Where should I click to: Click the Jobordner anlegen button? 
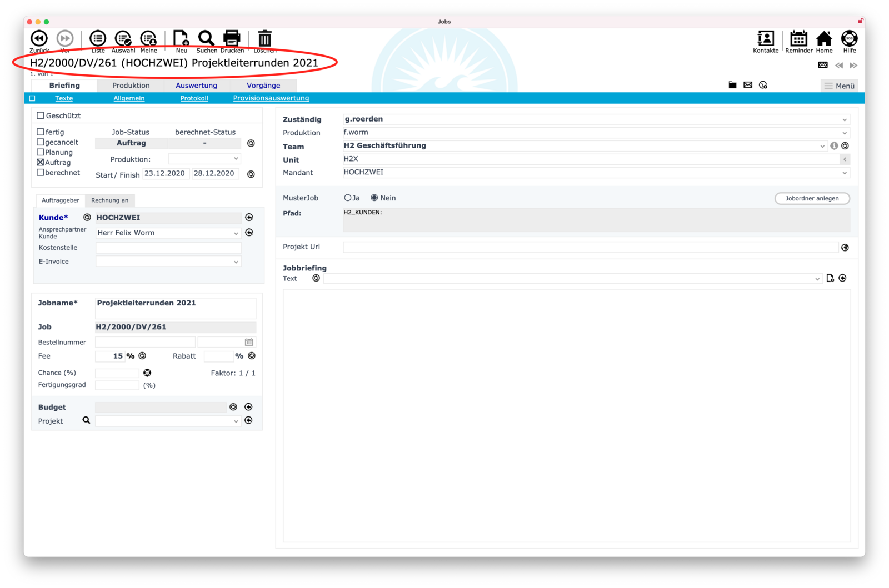click(812, 198)
